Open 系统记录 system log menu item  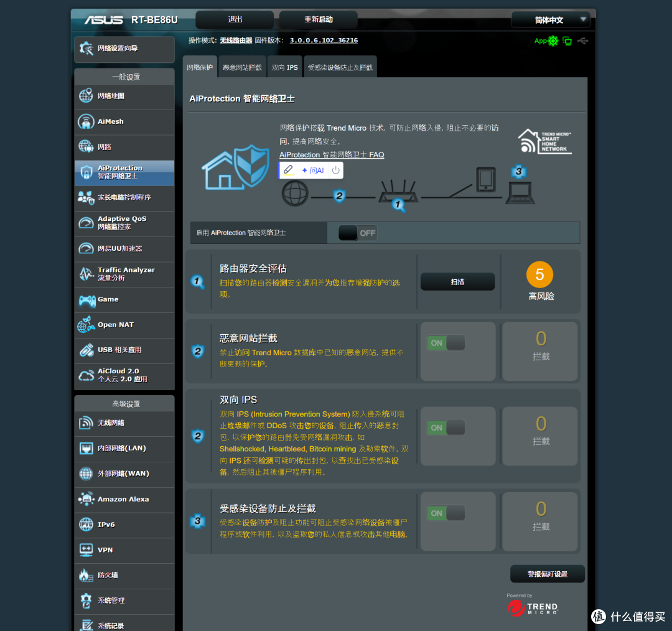(124, 624)
